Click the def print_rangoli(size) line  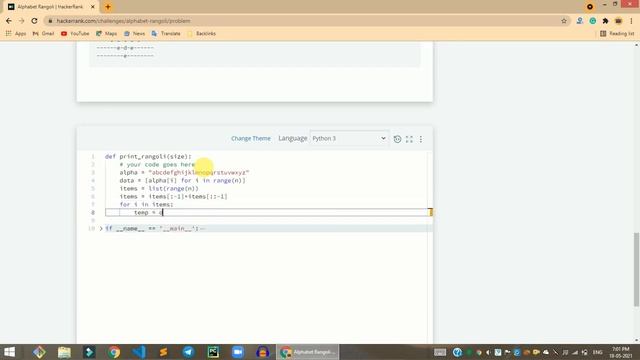[148, 156]
